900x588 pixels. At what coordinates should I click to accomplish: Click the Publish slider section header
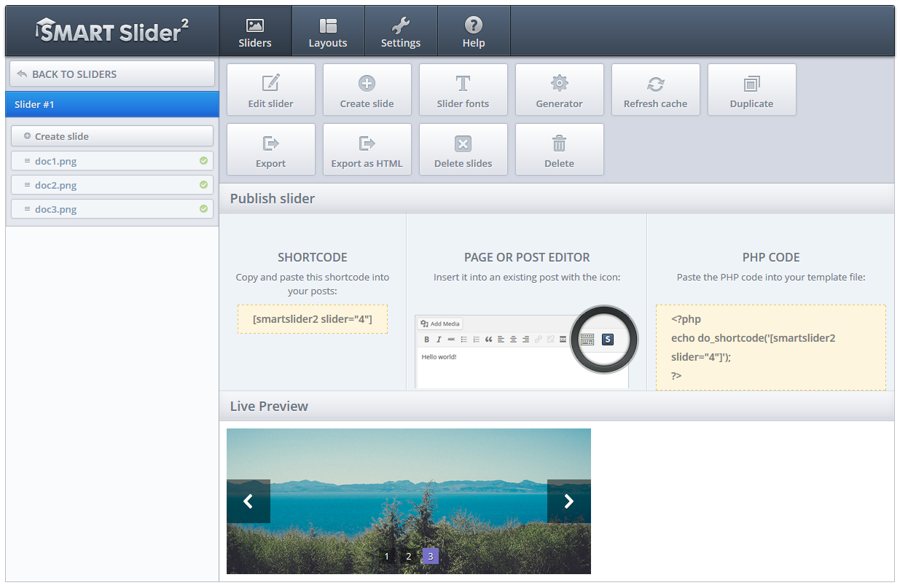point(557,198)
